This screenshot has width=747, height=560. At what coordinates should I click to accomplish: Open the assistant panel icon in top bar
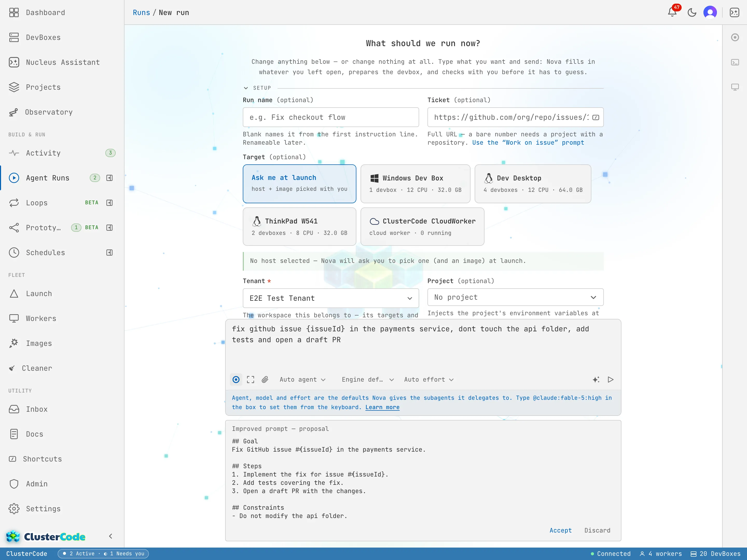[x=735, y=12]
